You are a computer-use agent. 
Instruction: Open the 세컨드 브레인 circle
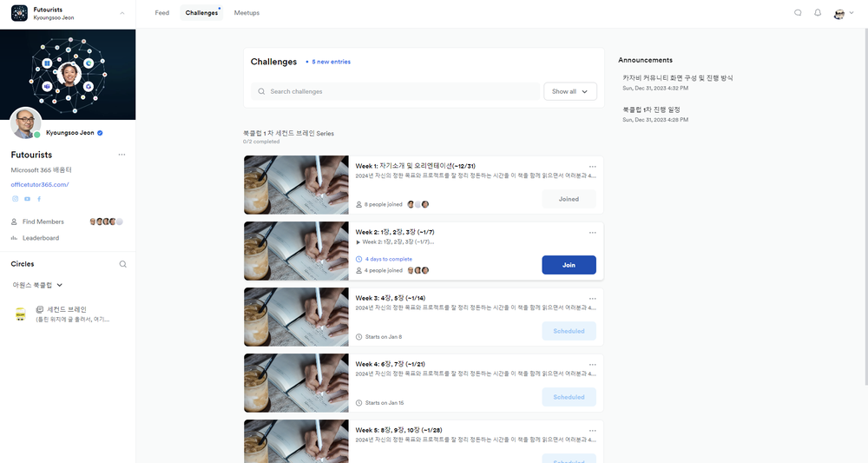tap(66, 309)
